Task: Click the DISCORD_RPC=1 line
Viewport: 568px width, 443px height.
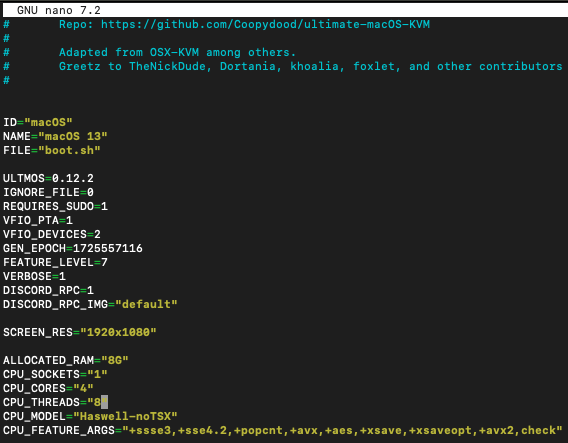Action: tap(48, 291)
